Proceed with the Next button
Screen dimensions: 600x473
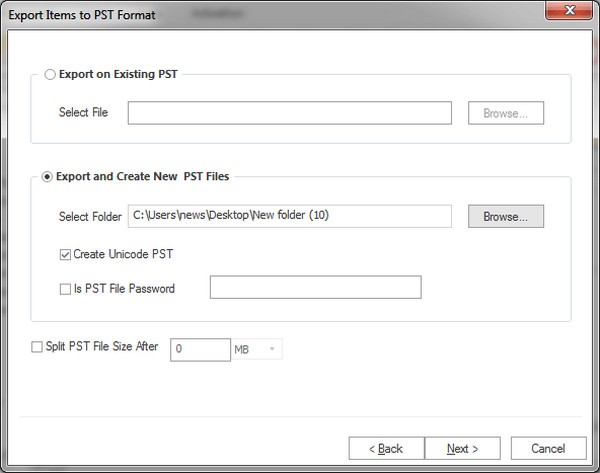[462, 448]
